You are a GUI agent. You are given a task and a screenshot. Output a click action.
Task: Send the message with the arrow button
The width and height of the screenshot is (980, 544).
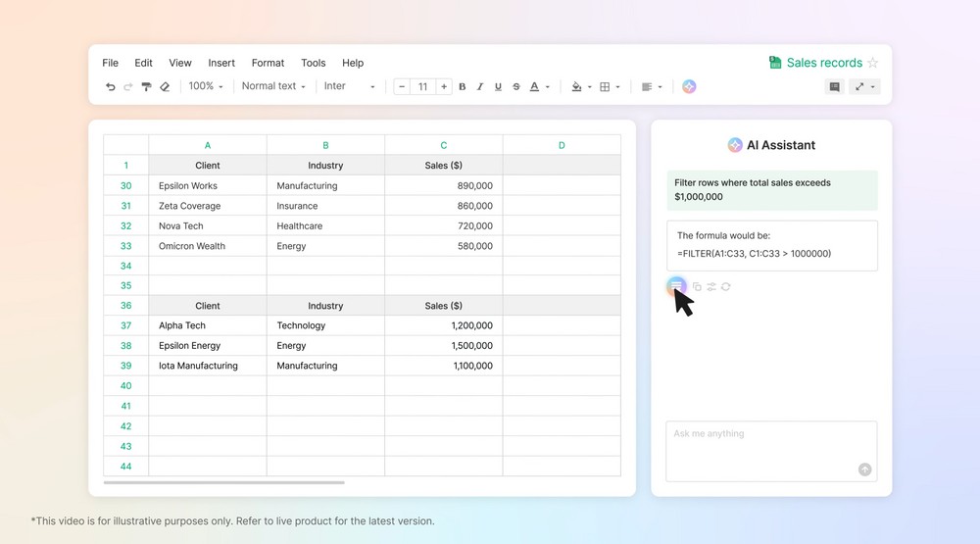864,470
